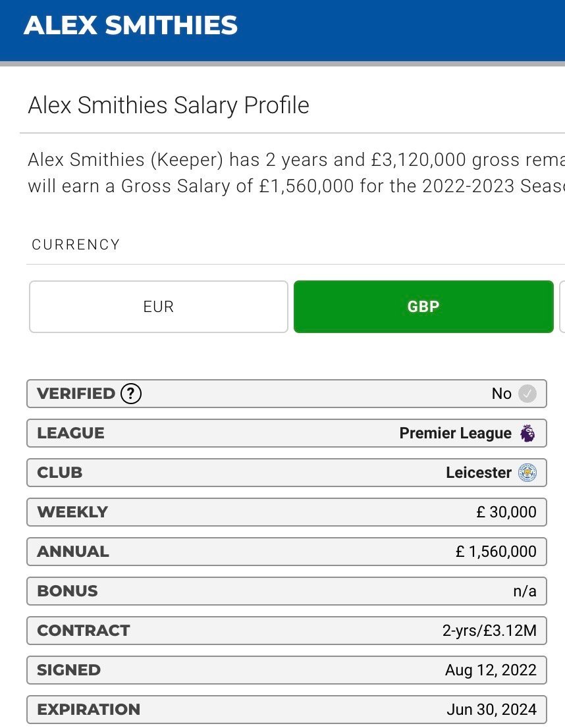Click the salary summary paragraph text

pos(296,172)
